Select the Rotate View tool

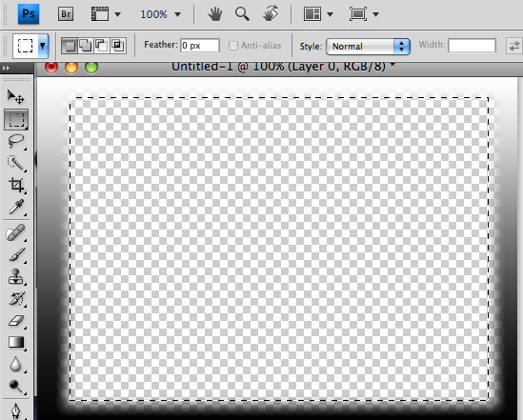tap(271, 14)
